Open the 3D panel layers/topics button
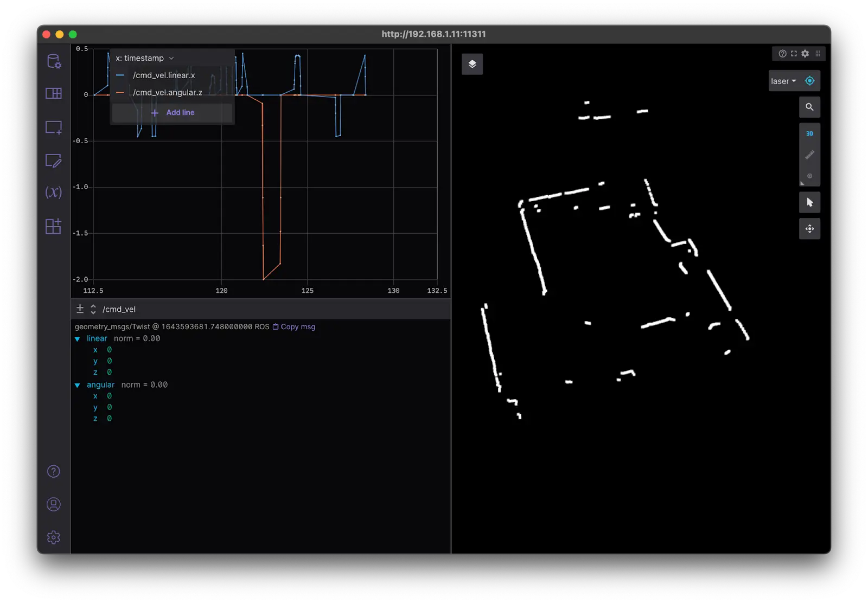The width and height of the screenshot is (868, 603). [x=472, y=64]
